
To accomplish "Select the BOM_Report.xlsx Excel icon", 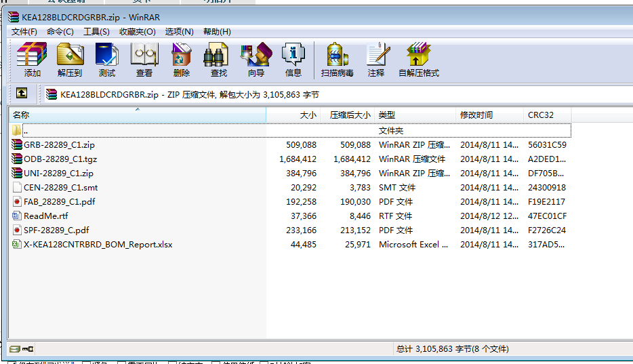I will (x=16, y=244).
